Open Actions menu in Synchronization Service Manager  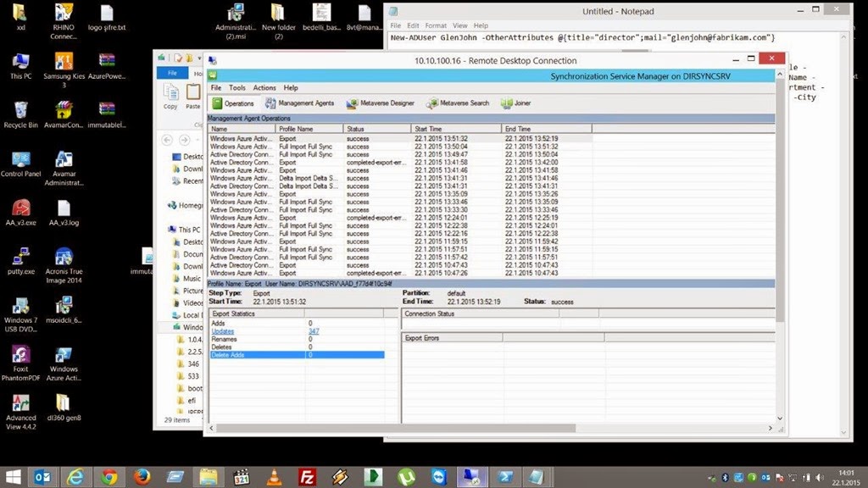(264, 87)
